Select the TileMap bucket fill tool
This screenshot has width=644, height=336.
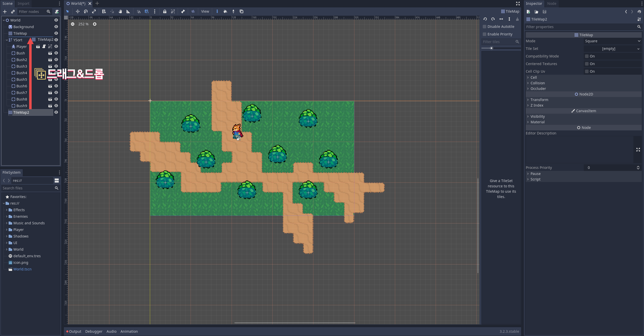click(225, 11)
